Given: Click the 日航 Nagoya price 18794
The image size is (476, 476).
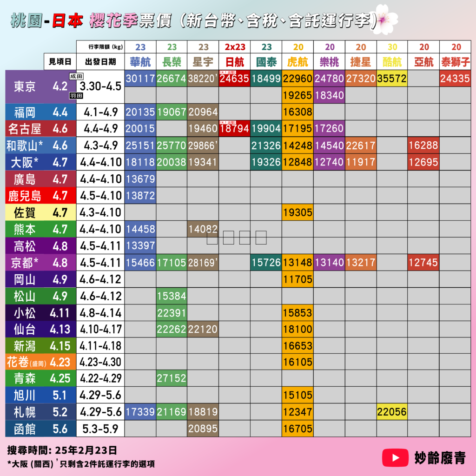Looking at the screenshot, I should pyautogui.click(x=234, y=129).
